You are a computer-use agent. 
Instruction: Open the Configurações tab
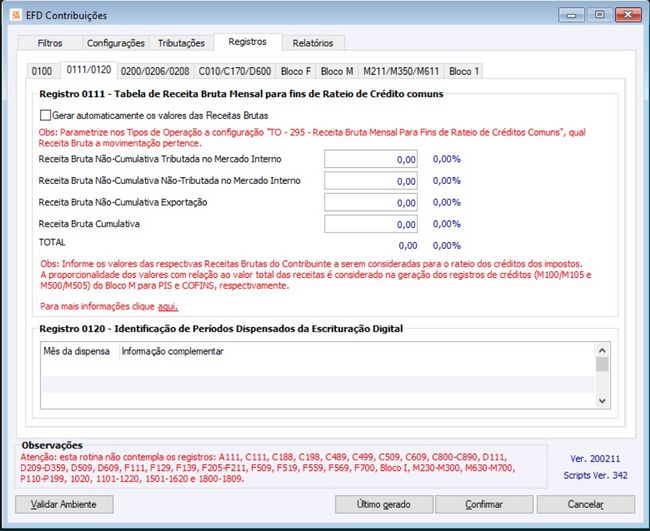click(x=116, y=43)
